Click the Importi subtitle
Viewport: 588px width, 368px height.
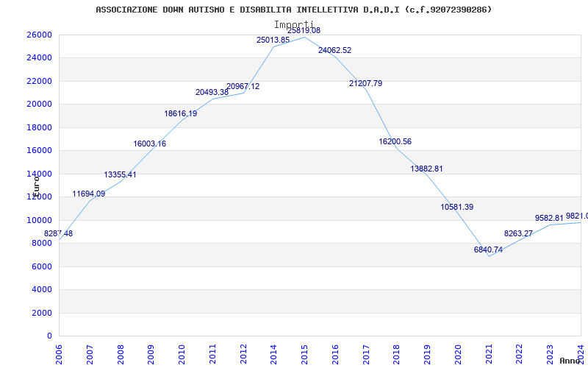click(x=293, y=25)
